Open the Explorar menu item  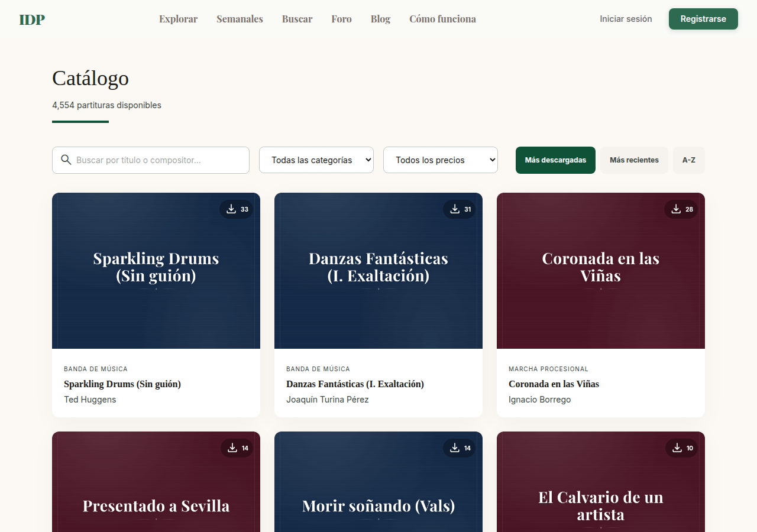178,19
